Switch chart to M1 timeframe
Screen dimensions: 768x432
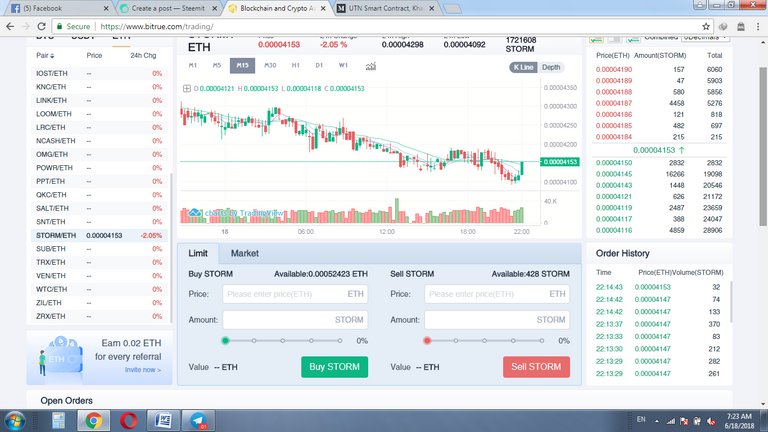[x=193, y=65]
